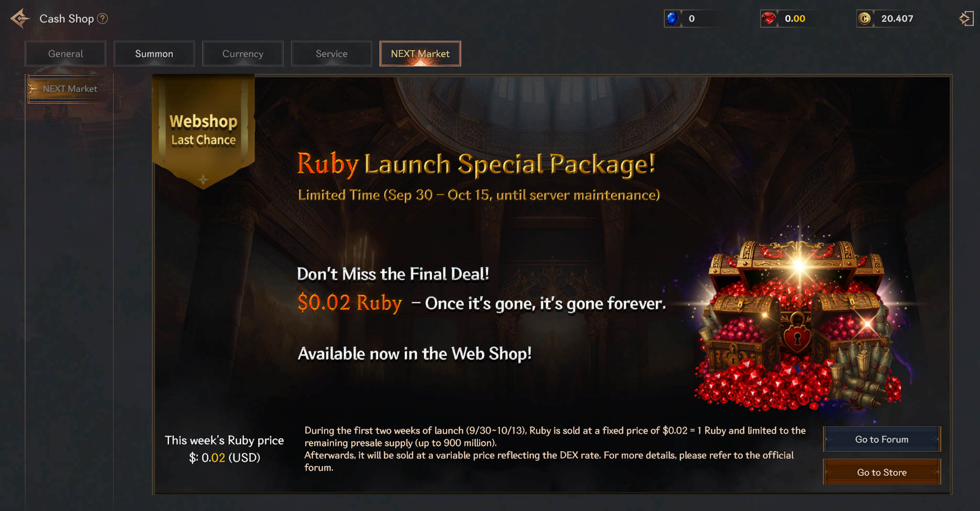Click the gold coin currency icon
980x511 pixels.
coord(865,18)
